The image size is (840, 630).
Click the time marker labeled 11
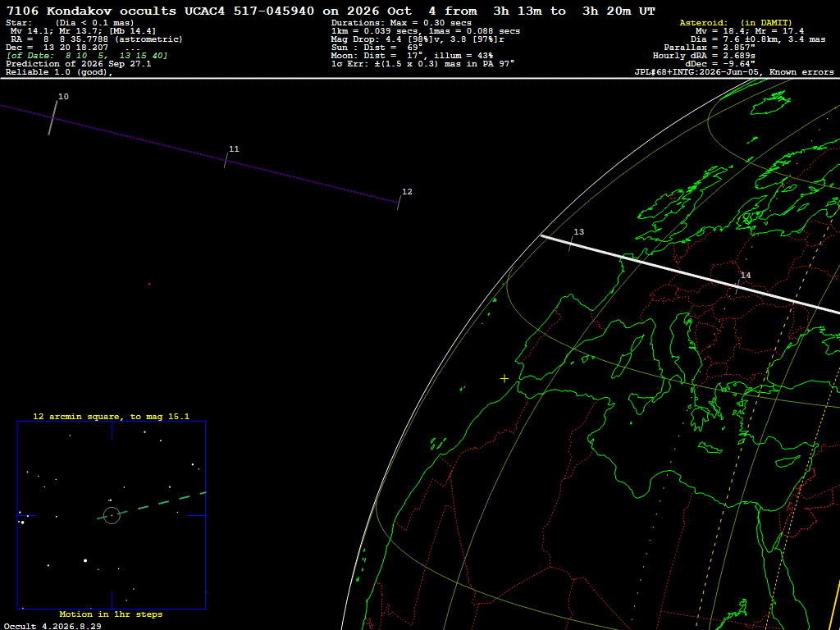226,160
